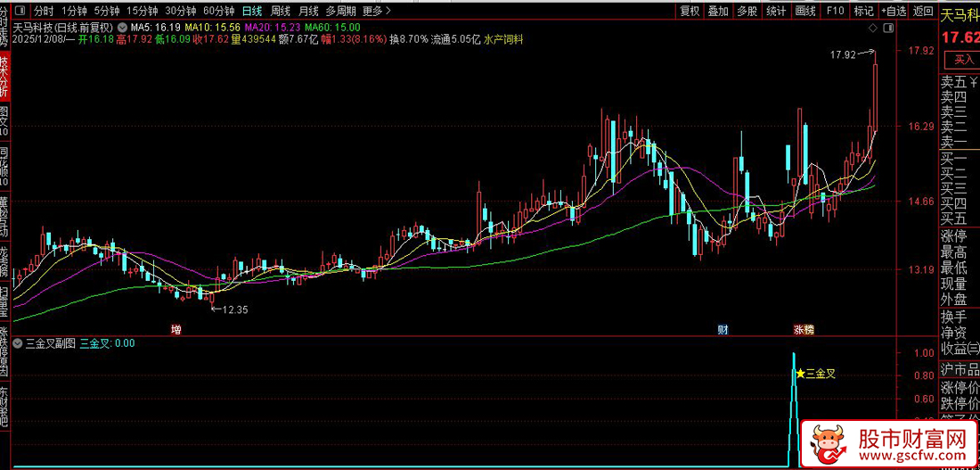Expand the main chart indicator dropdown arrow

click(x=121, y=27)
